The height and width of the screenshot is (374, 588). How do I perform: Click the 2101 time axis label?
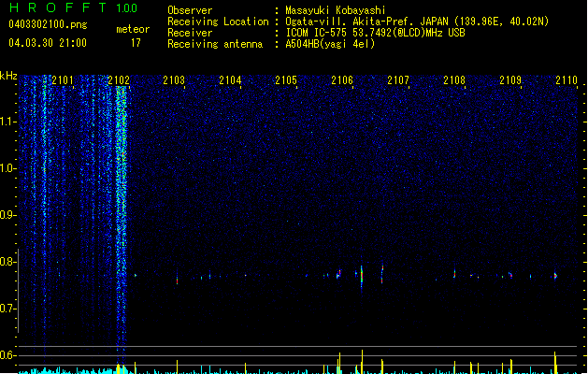63,80
